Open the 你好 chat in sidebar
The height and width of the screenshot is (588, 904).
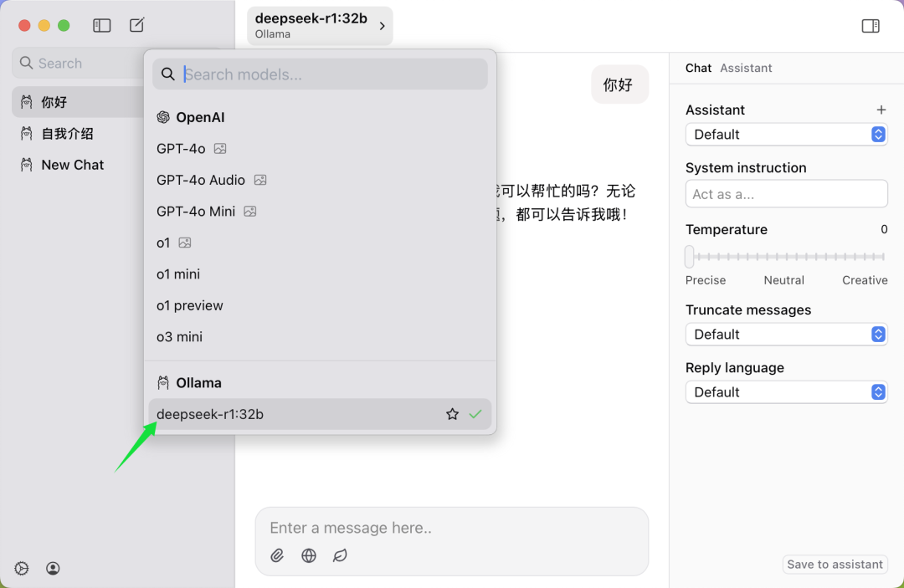pos(78,103)
